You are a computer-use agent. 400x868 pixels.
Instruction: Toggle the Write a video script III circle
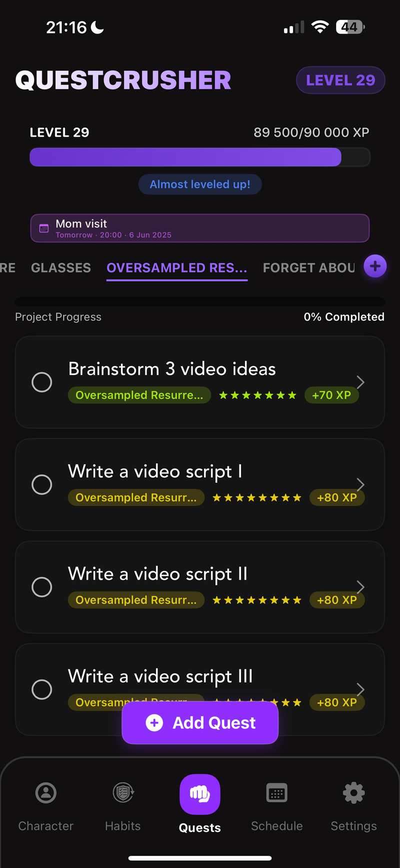42,689
